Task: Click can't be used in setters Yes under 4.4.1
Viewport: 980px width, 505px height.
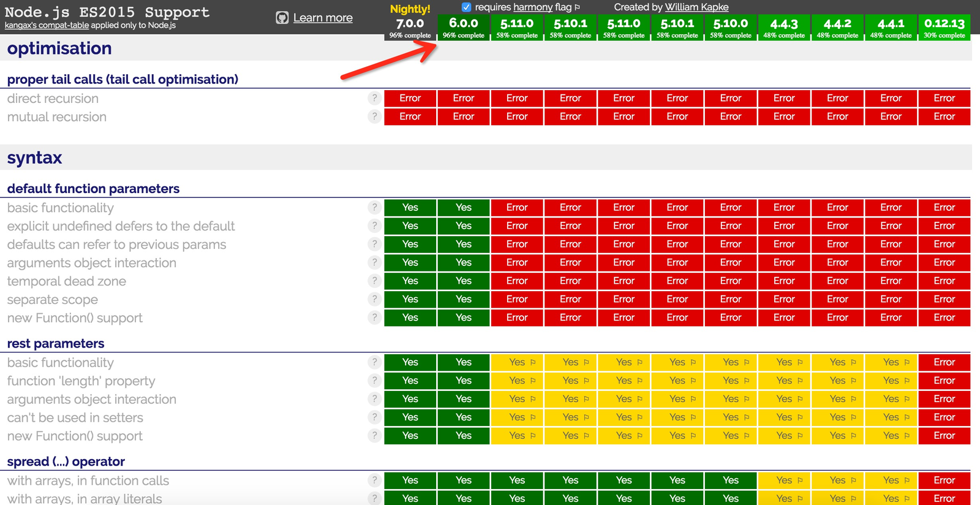Action: [891, 417]
